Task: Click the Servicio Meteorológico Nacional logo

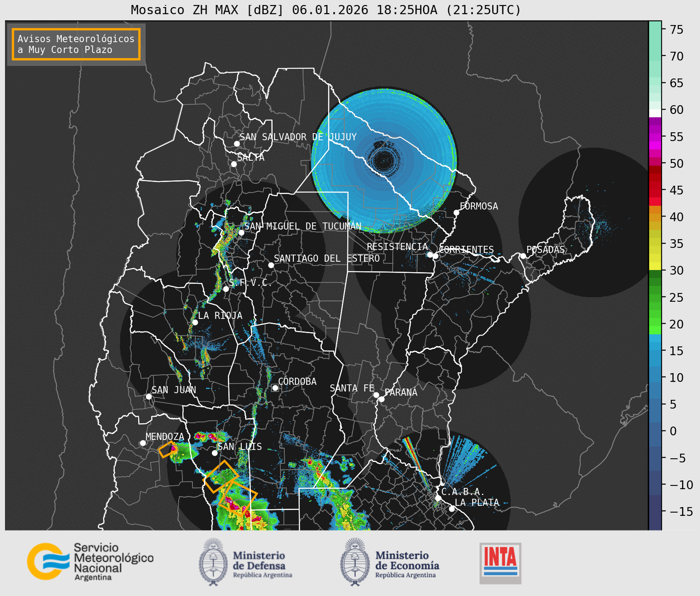Action: pos(90,561)
